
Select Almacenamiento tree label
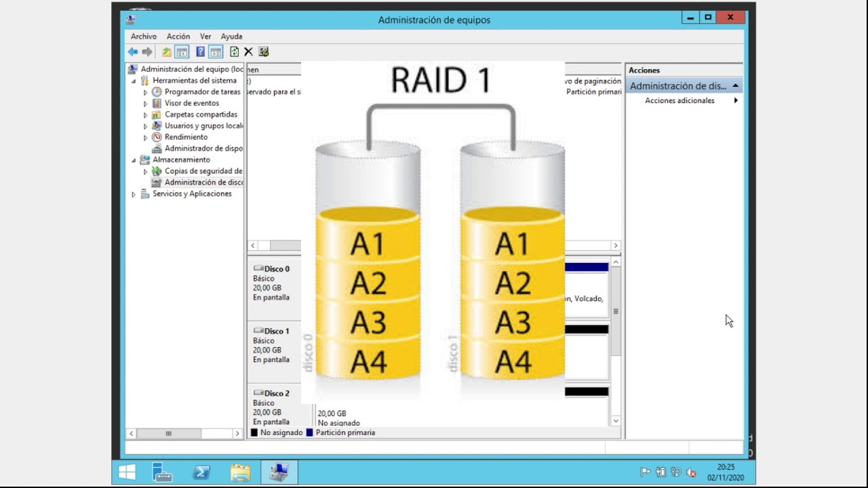[181, 160]
